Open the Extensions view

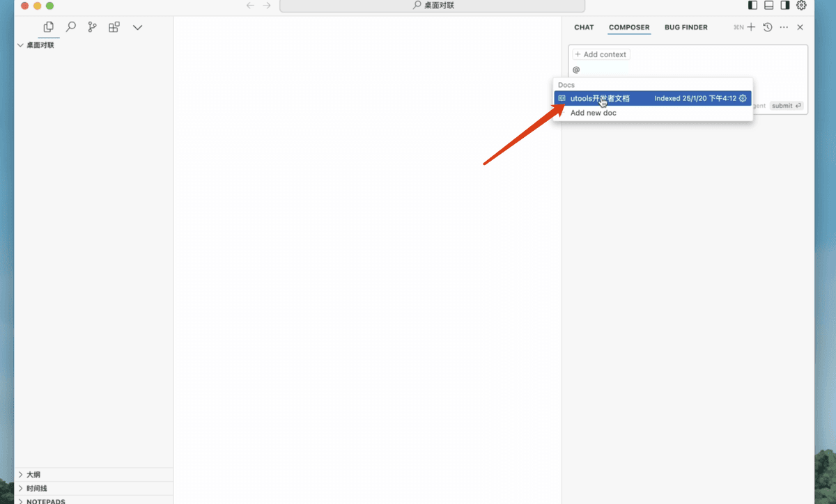tap(114, 27)
